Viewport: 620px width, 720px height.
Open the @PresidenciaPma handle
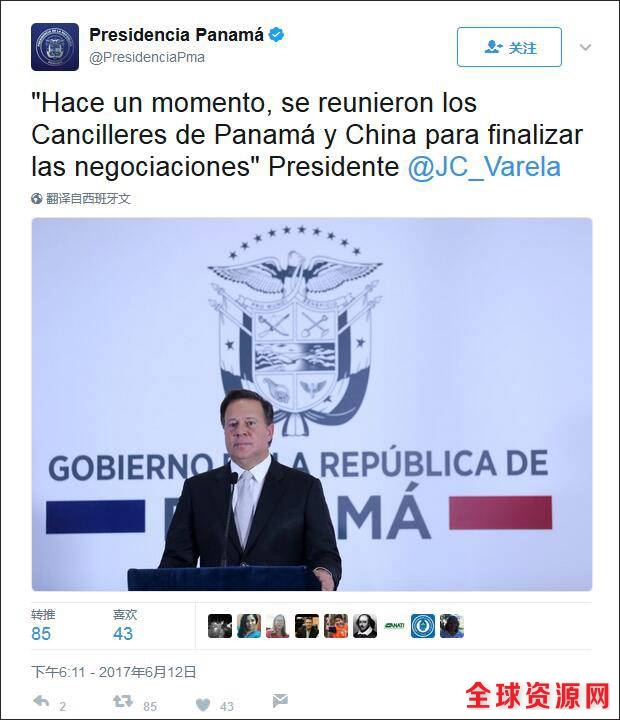[147, 57]
